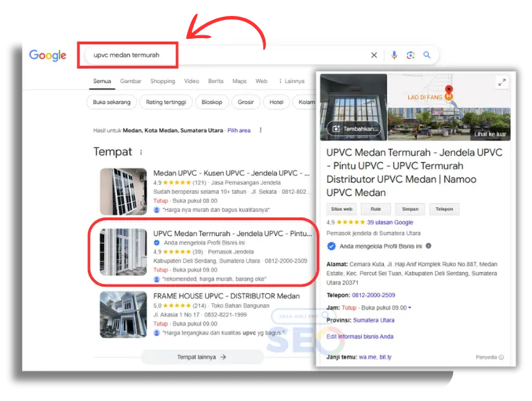Click the verified badge in the knowledge panel
Image resolution: width=532 pixels, height=401 pixels.
(x=332, y=247)
